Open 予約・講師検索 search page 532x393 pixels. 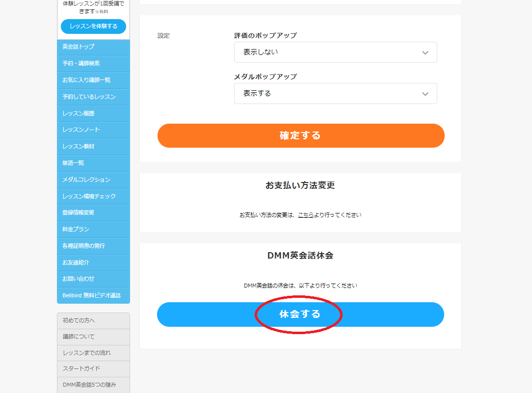click(x=93, y=64)
